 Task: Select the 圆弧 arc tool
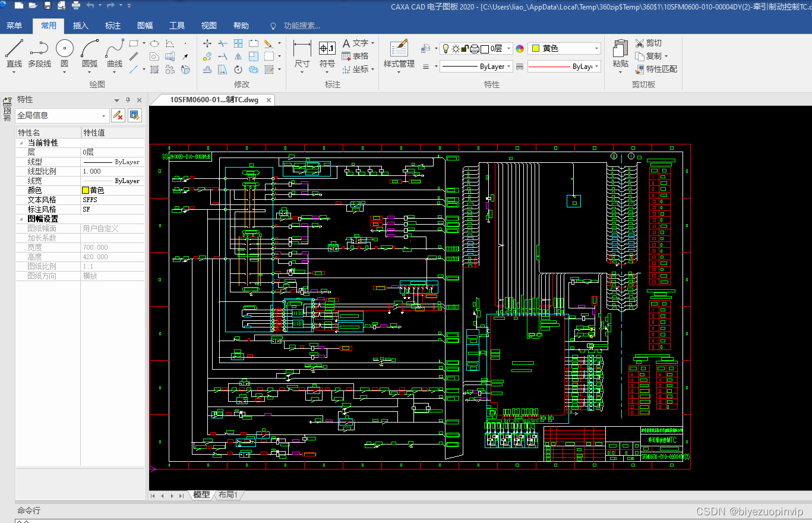pos(90,55)
